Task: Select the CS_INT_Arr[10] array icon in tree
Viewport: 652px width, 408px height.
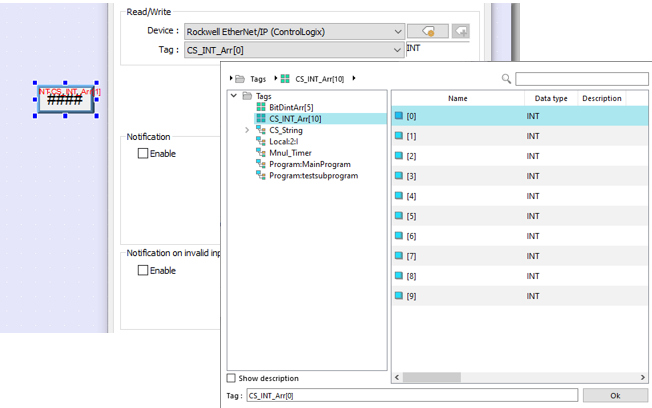Action: click(261, 119)
